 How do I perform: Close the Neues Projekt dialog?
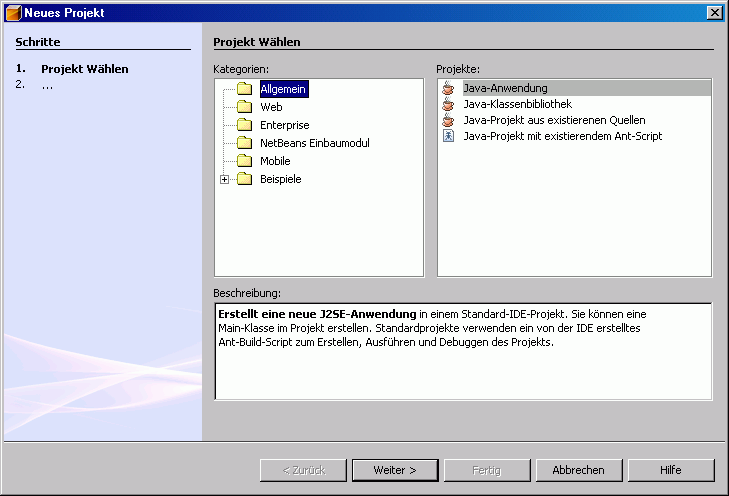pos(715,13)
